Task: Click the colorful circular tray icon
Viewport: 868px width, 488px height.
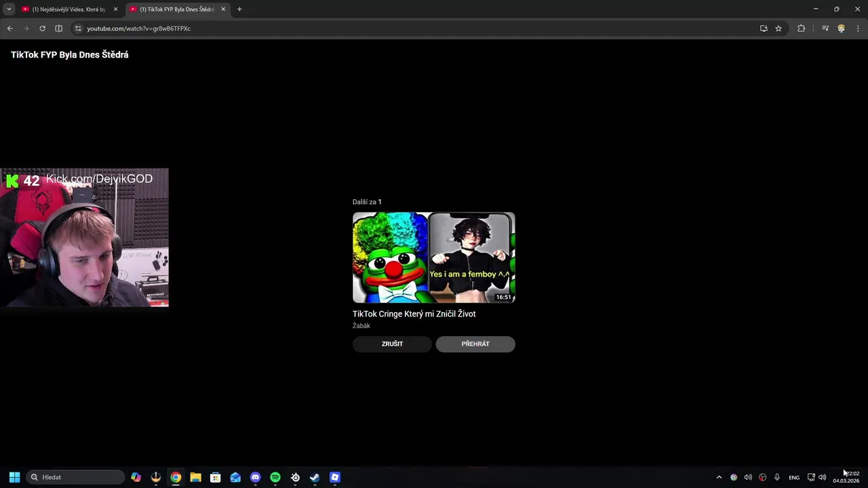Action: pyautogui.click(x=734, y=477)
